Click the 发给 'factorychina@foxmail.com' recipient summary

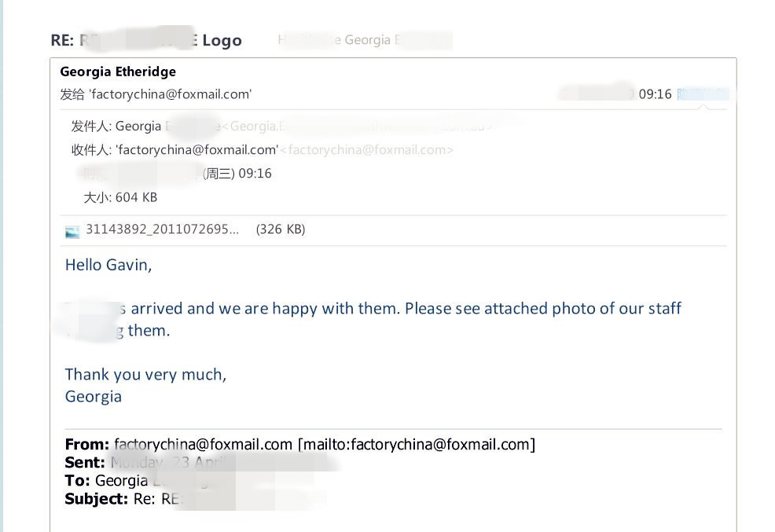pyautogui.click(x=156, y=94)
